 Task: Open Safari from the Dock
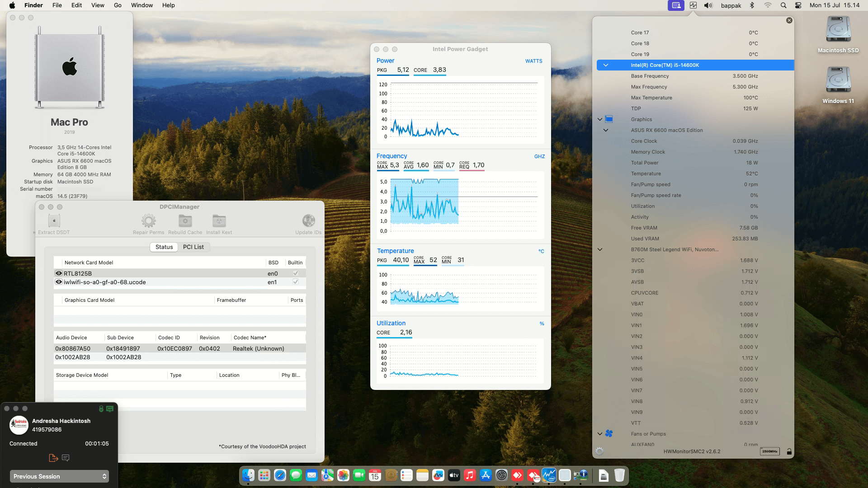pos(280,475)
